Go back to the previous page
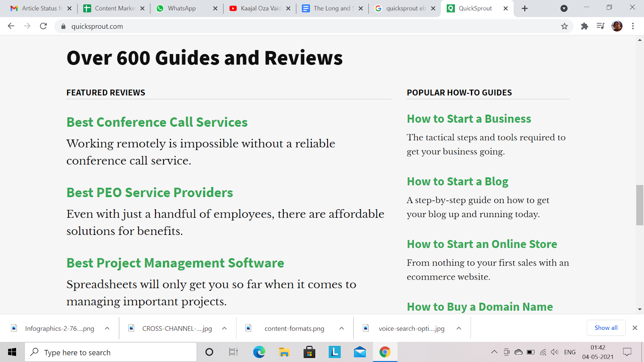Image resolution: width=644 pixels, height=362 pixels. 11,26
